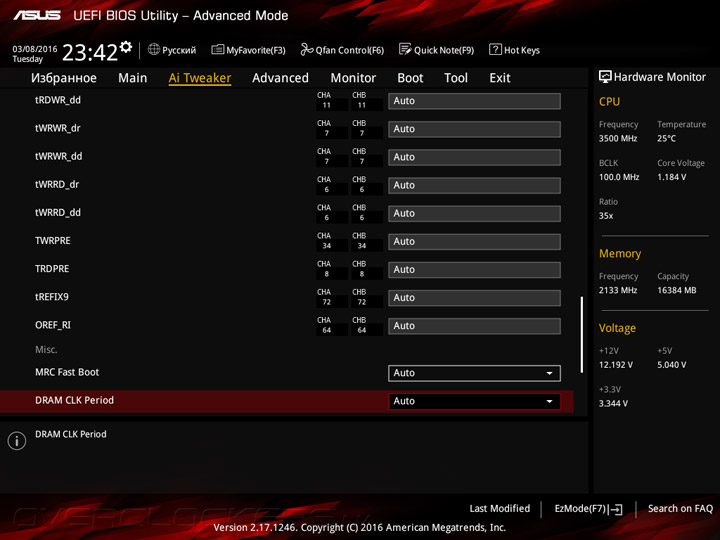Click the globe language icon

[154, 49]
